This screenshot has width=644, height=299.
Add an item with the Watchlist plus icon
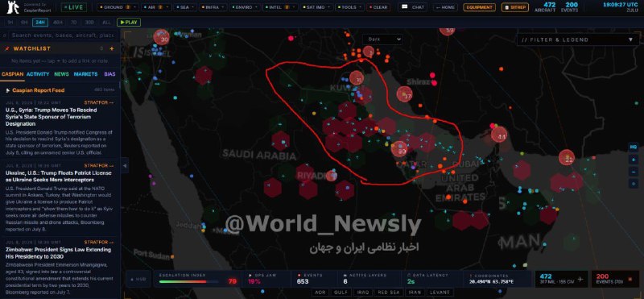[x=111, y=48]
